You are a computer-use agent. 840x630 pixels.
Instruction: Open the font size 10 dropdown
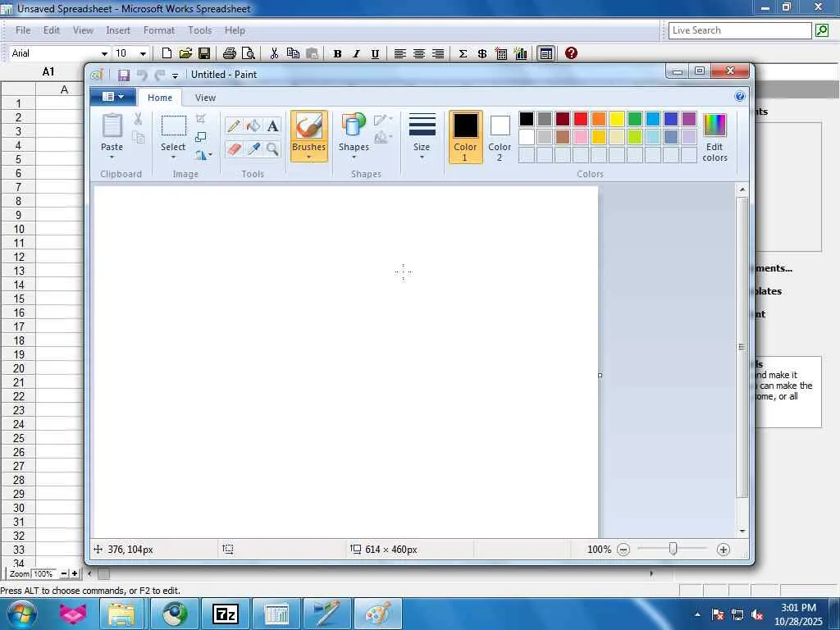[x=143, y=53]
